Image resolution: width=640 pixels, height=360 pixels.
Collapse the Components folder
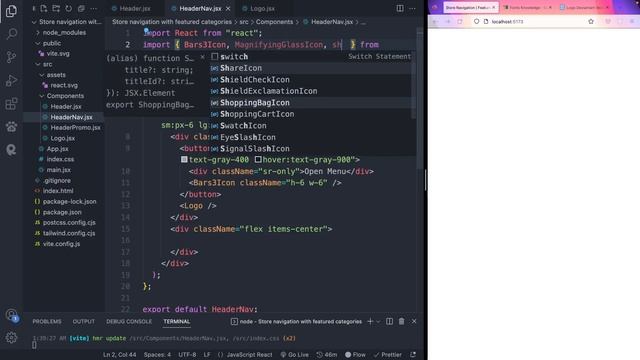click(64, 96)
